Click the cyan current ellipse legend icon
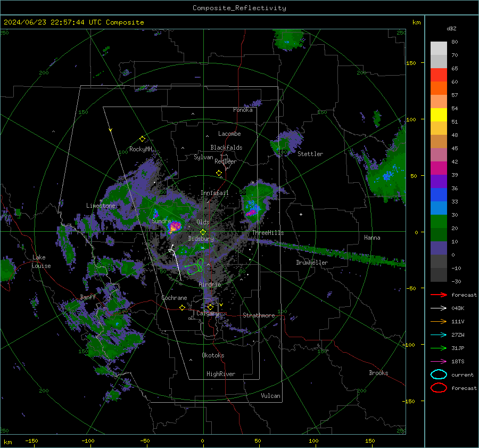The image size is (479, 448). pos(439,374)
